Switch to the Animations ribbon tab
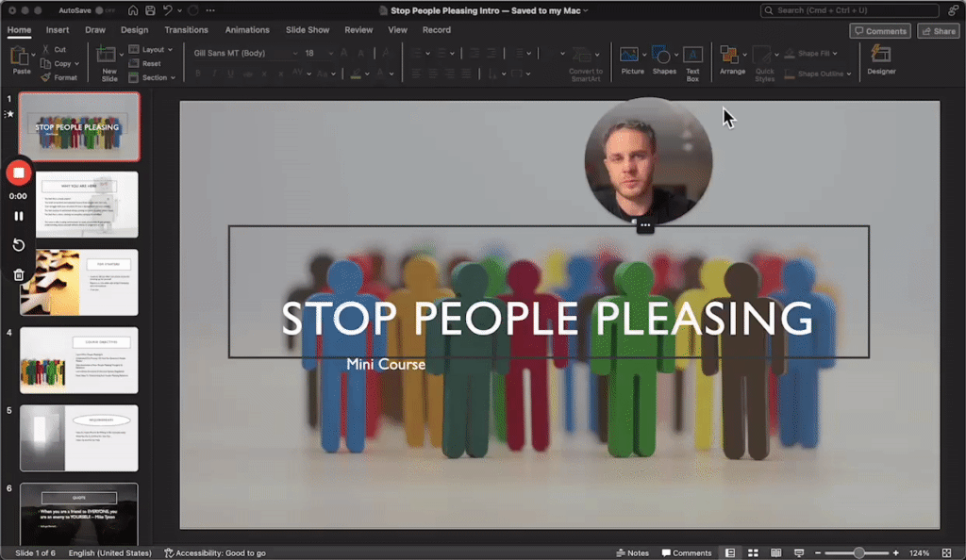The width and height of the screenshot is (966, 560). 246,29
